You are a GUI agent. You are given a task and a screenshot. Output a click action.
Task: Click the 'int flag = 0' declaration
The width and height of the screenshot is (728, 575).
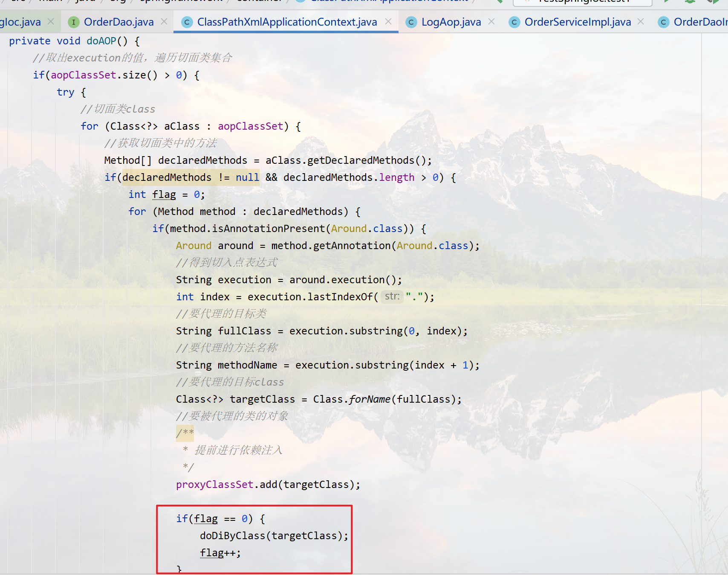[167, 195]
